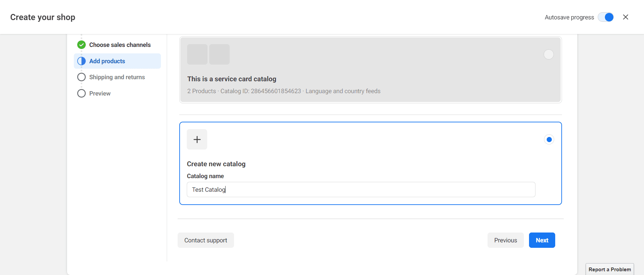Viewport: 644px width, 275px height.
Task: Click the second service catalog thumbnail
Action: (x=219, y=54)
